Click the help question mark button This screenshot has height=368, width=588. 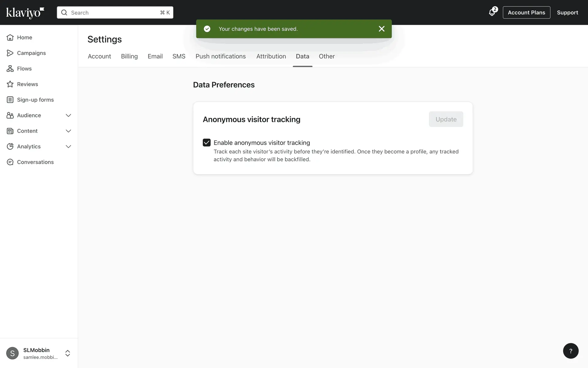[x=571, y=351]
